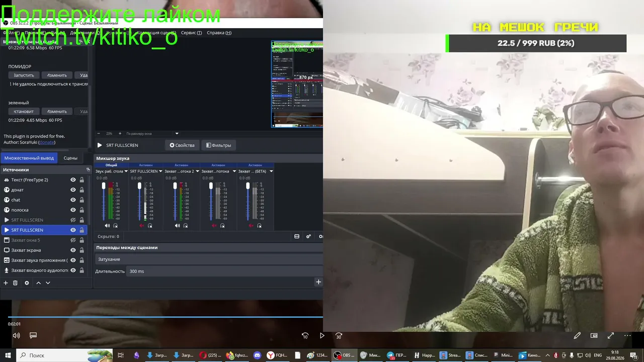Open Звук раб. стола mixer channel dropdown
This screenshot has width=644, height=362.
pos(126,171)
